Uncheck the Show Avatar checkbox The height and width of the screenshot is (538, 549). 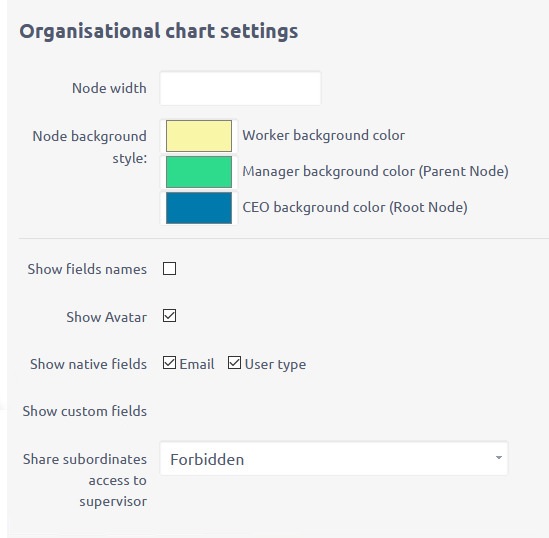coord(169,316)
